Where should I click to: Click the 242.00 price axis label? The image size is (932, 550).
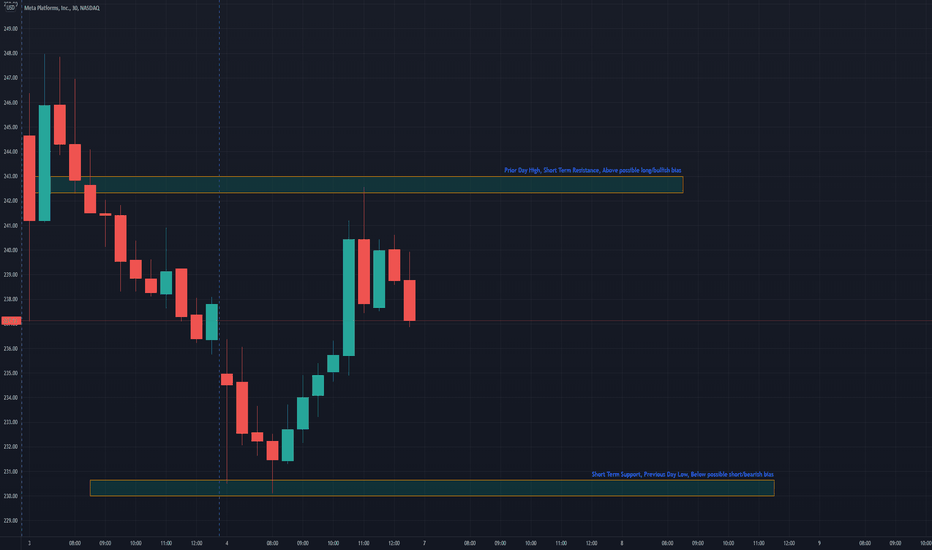click(11, 201)
